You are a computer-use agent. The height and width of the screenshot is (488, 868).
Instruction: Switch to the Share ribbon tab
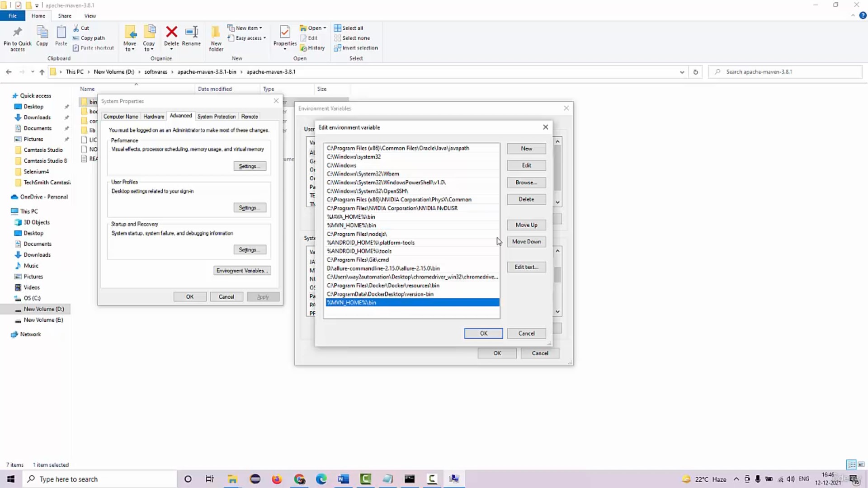coord(65,16)
